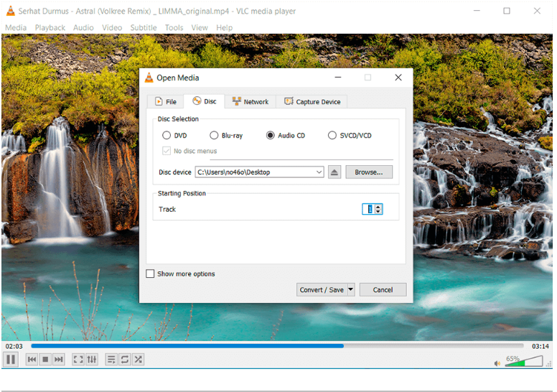Stop playback with the stop button

[x=45, y=360]
